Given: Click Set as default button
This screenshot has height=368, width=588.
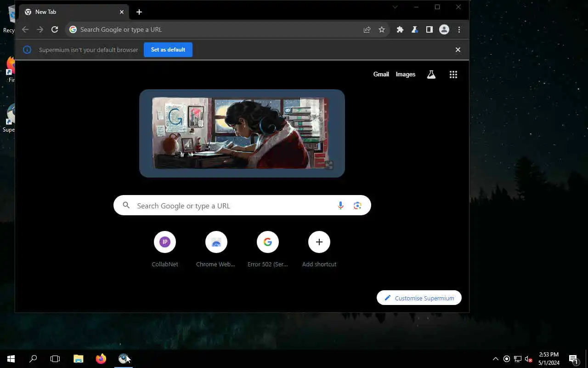Looking at the screenshot, I should (168, 50).
